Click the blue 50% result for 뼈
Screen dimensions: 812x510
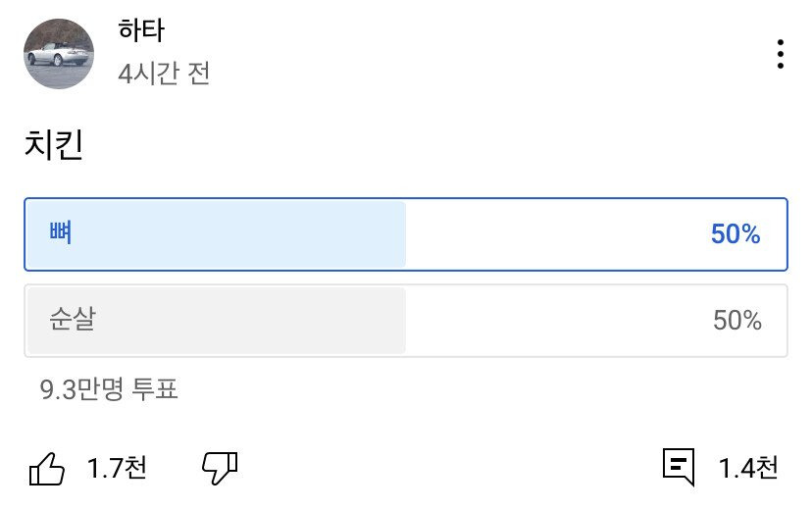tap(736, 234)
